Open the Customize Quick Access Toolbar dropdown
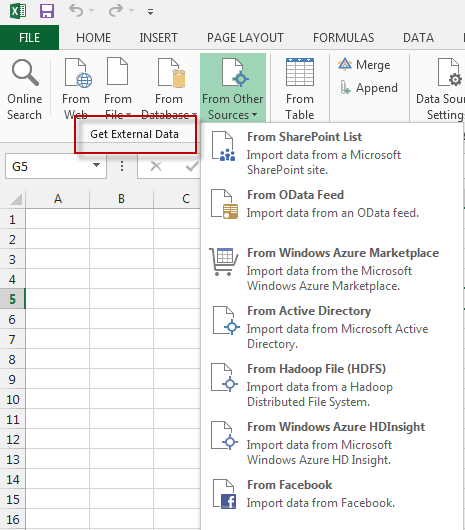 pyautogui.click(x=150, y=12)
